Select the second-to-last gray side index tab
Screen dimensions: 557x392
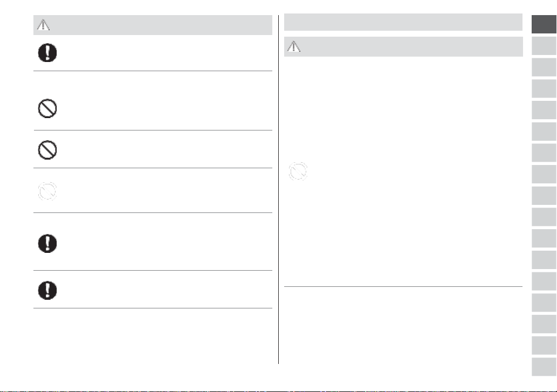(x=544, y=345)
